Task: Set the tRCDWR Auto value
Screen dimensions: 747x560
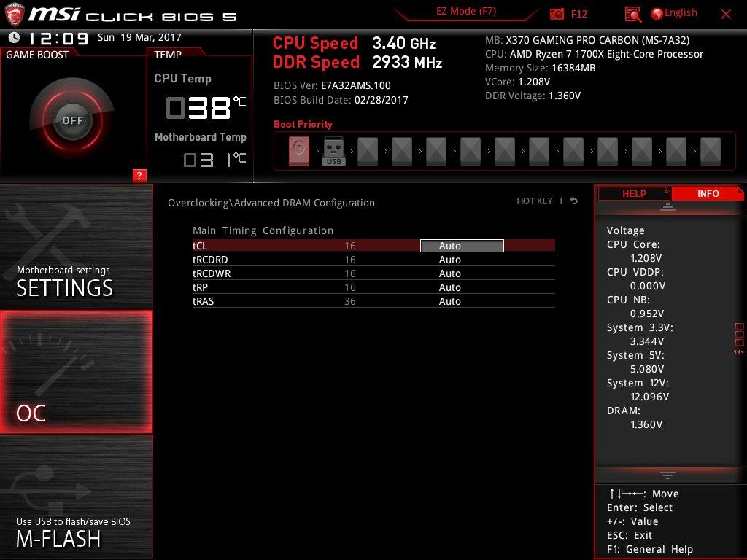Action: pos(449,273)
